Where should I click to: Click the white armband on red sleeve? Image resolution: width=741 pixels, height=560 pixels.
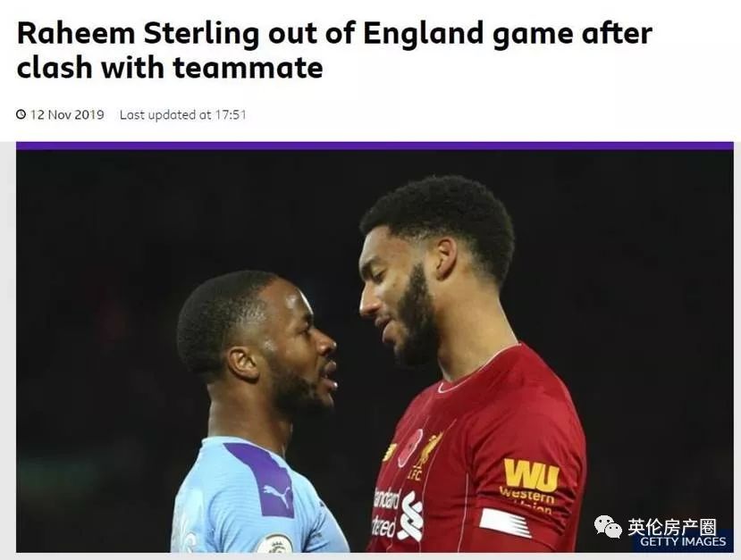(x=504, y=522)
